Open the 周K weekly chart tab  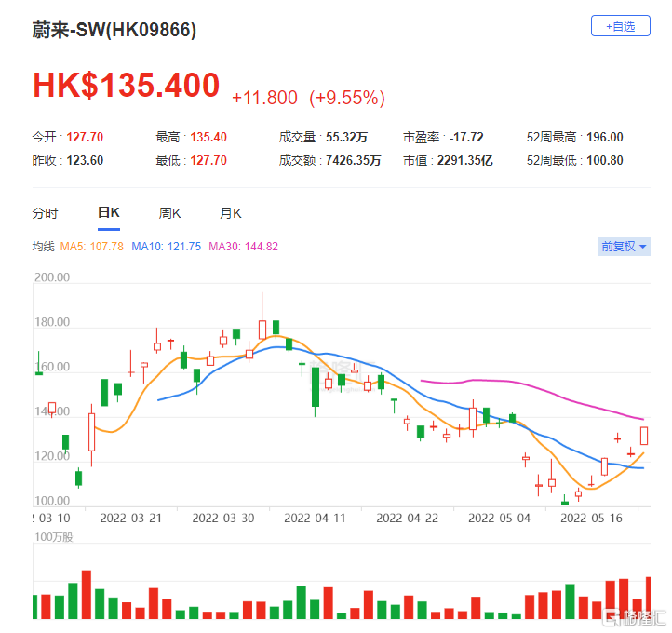tap(169, 213)
